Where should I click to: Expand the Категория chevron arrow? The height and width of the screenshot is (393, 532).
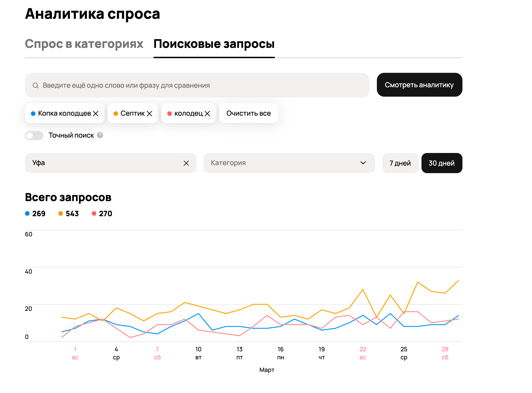[x=363, y=163]
